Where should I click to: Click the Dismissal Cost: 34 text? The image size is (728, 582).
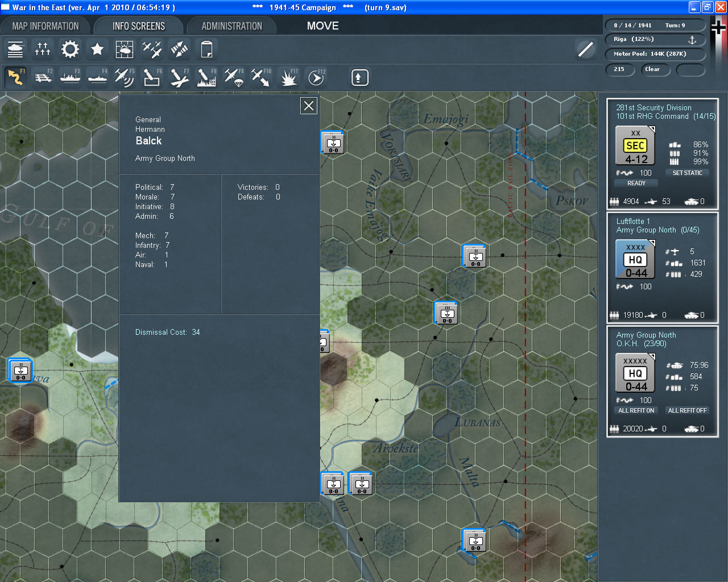168,332
